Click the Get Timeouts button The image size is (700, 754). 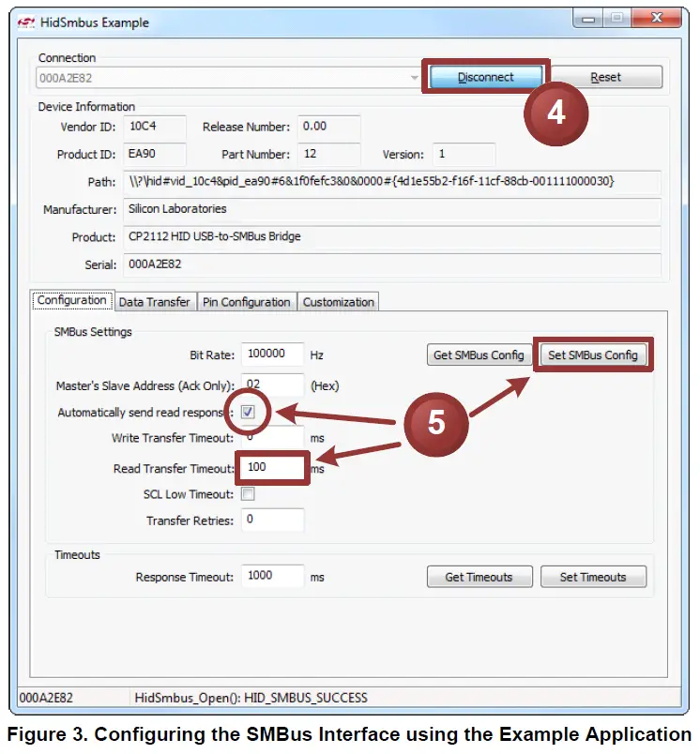479,577
